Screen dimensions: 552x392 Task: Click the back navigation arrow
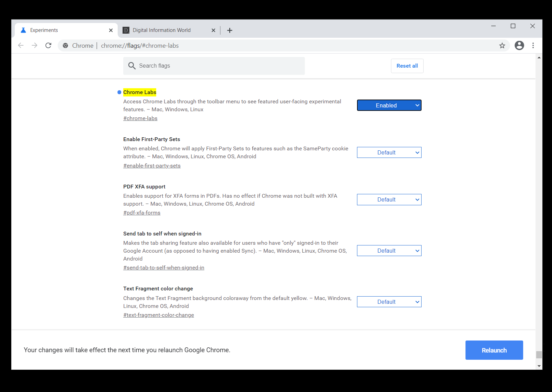(x=21, y=45)
